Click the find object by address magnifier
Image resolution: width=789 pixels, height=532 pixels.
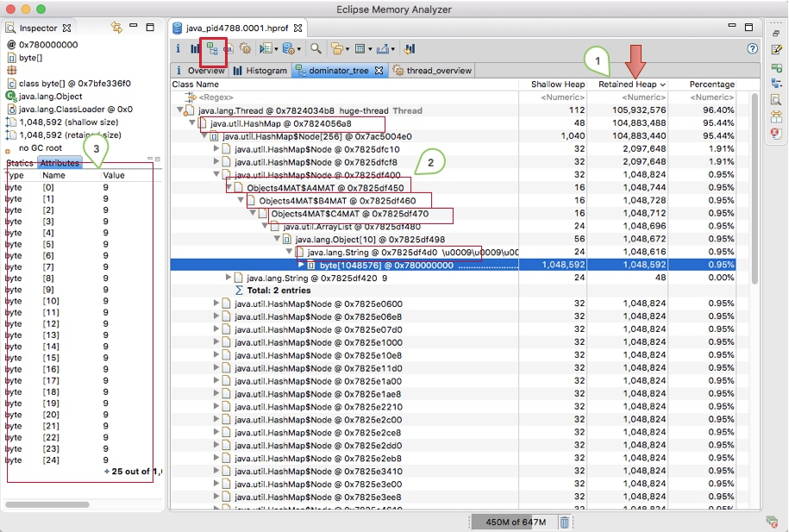[316, 49]
